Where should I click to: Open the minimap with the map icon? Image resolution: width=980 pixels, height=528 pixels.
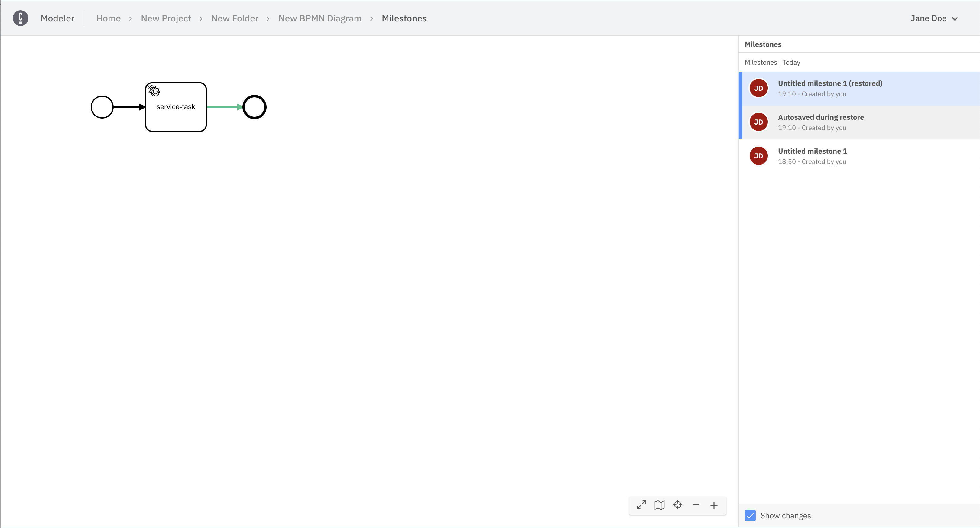(x=659, y=505)
